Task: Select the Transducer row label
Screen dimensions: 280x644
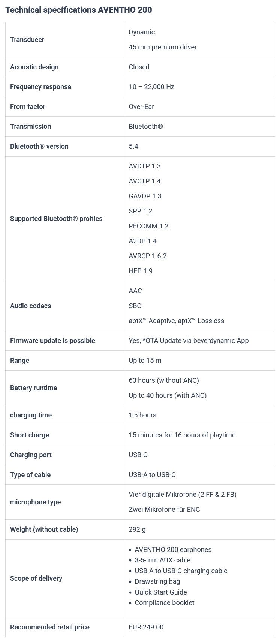Action: 27,40
